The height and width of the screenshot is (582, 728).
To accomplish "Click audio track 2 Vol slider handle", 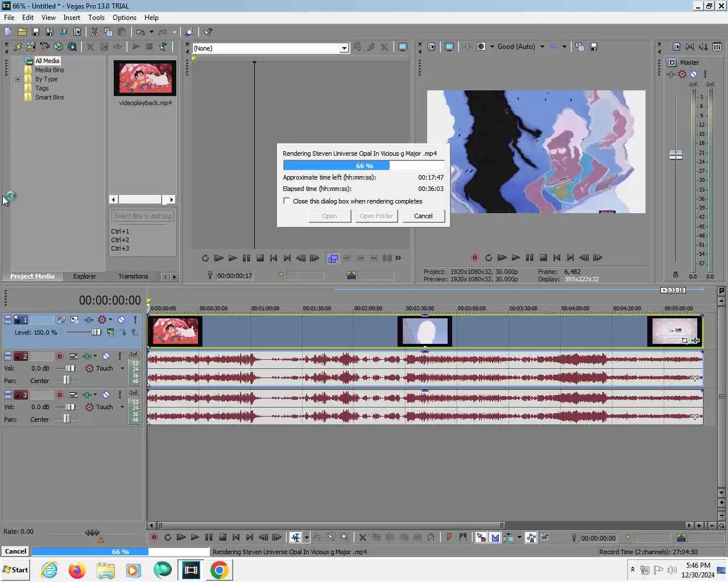I will click(70, 368).
